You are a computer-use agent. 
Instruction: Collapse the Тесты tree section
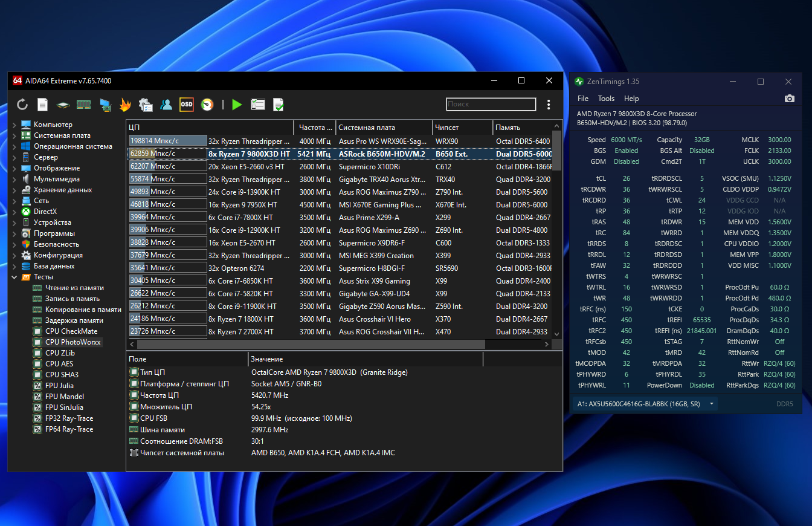tap(14, 277)
